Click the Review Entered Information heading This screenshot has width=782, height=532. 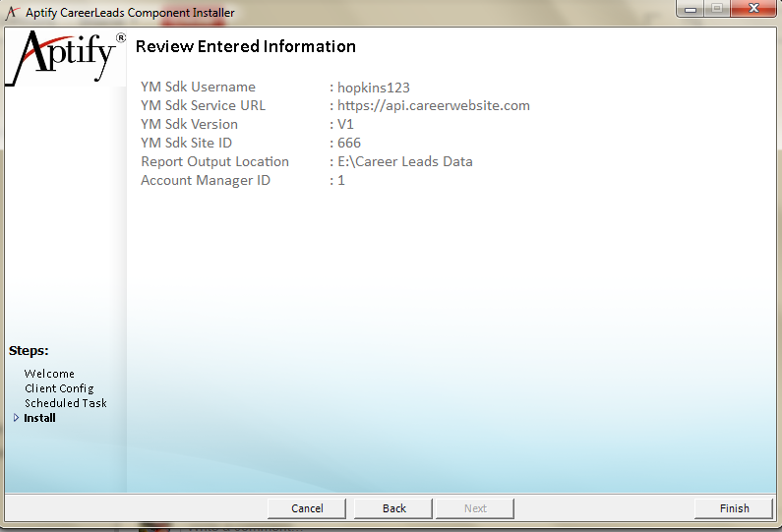[x=246, y=46]
